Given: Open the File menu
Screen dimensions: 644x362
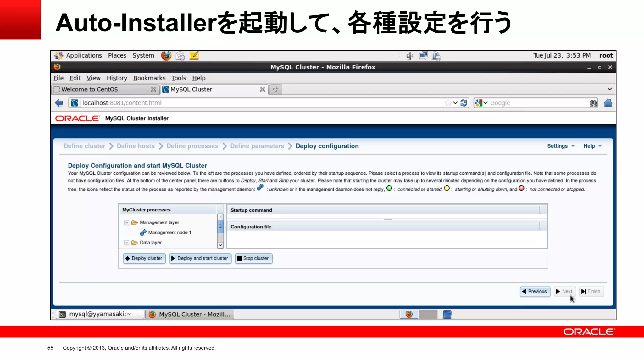Looking at the screenshot, I should tap(58, 78).
